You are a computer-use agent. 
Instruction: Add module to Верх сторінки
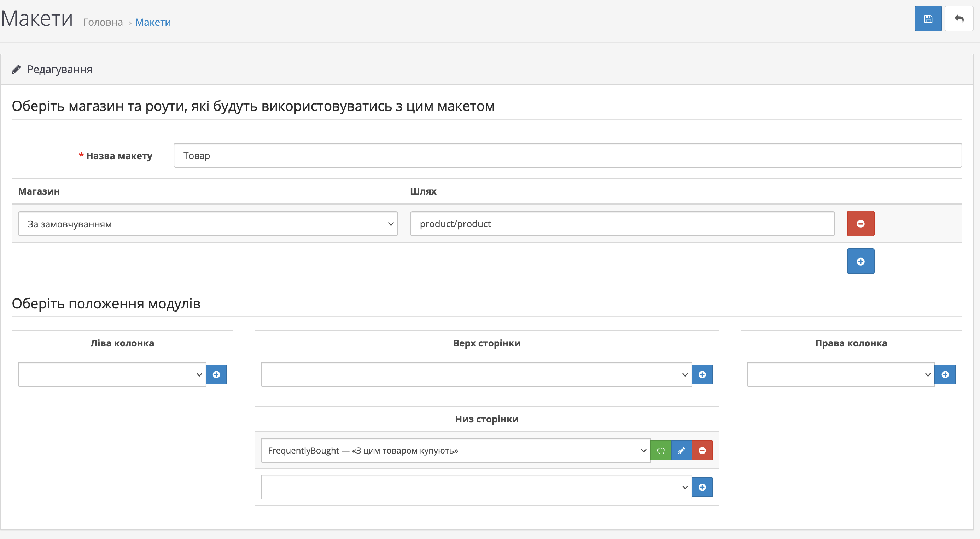point(702,375)
